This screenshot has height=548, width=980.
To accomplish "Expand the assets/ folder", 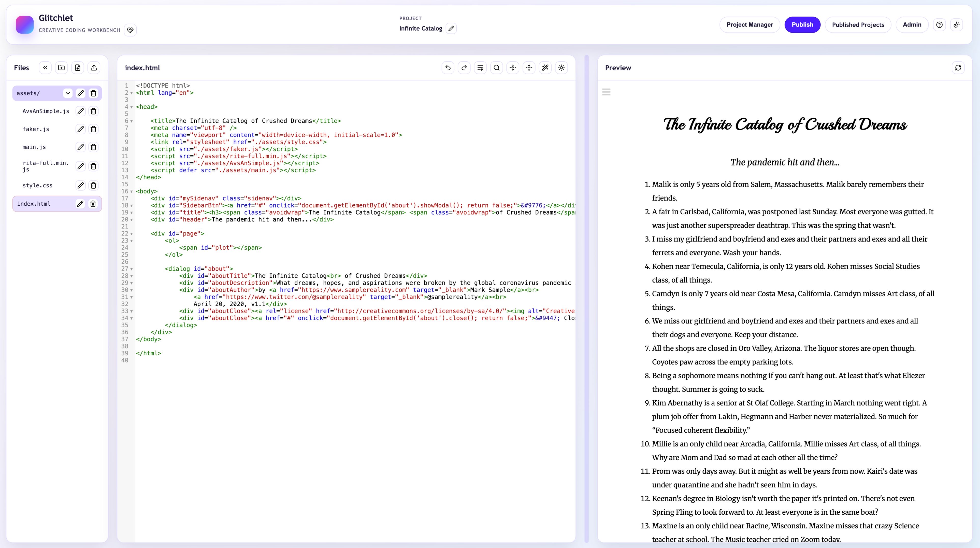I will [68, 93].
